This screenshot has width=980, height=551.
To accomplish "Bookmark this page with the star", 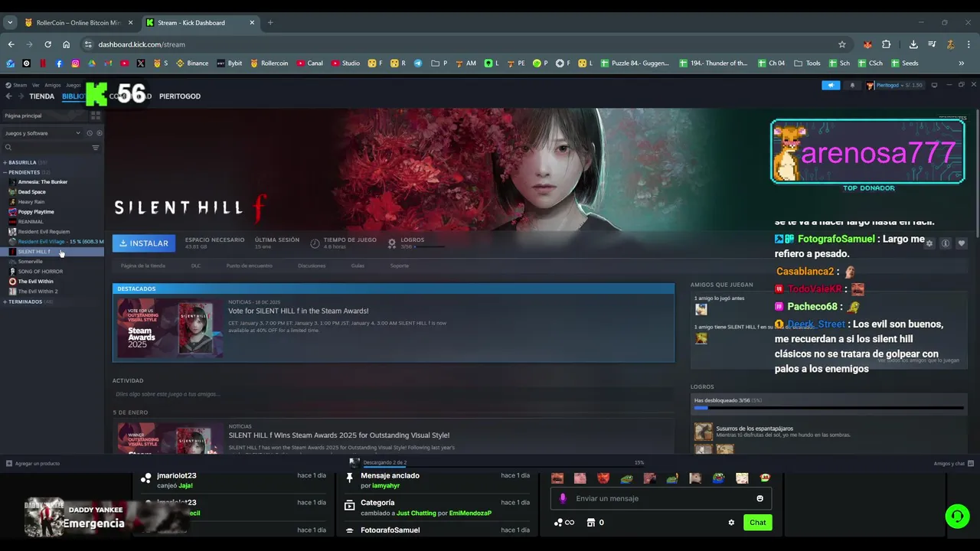I will pos(842,44).
